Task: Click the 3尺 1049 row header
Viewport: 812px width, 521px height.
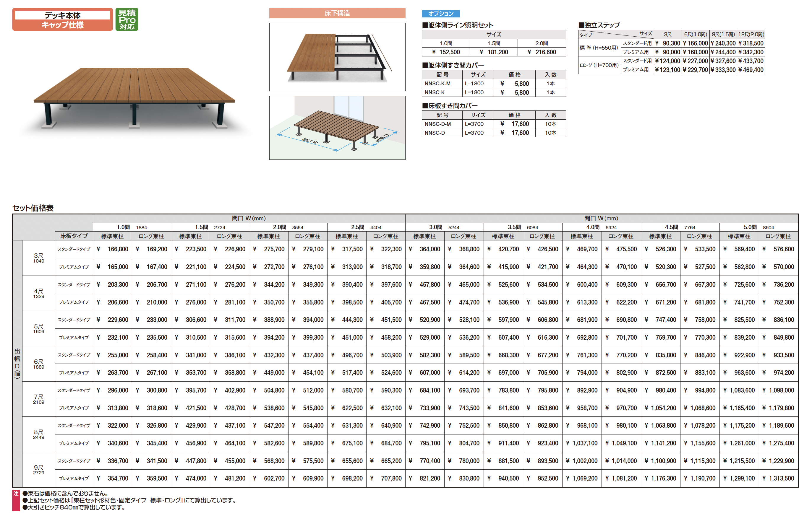Action: (x=39, y=258)
